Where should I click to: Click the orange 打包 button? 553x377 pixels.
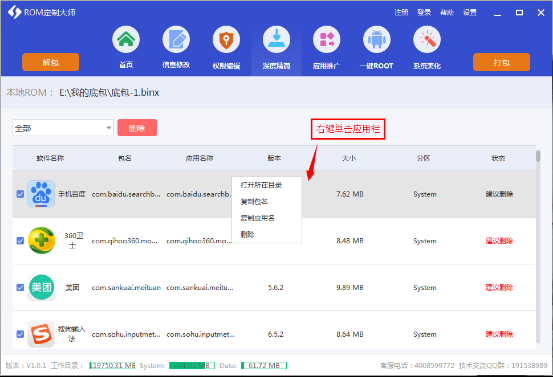point(501,62)
